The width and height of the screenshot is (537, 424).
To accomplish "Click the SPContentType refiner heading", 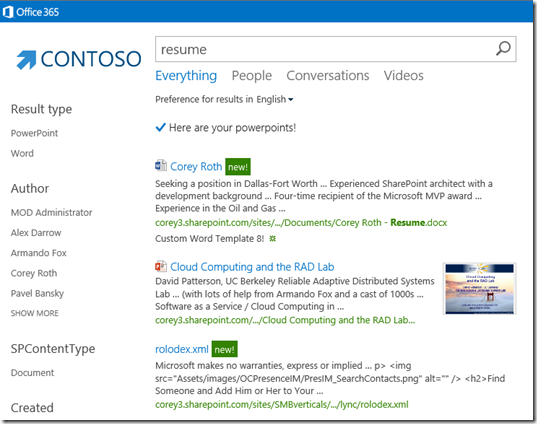I will (x=53, y=349).
